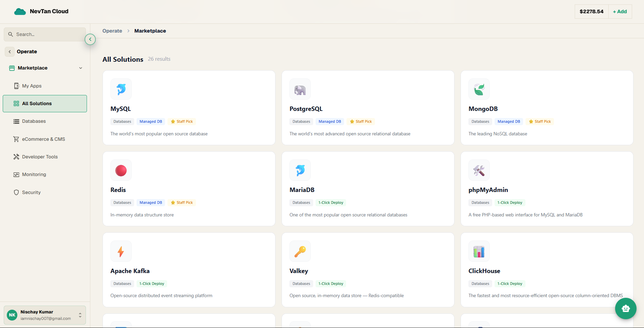
Task: Click the Staff Pick tag on PostgreSQL
Action: tap(361, 121)
